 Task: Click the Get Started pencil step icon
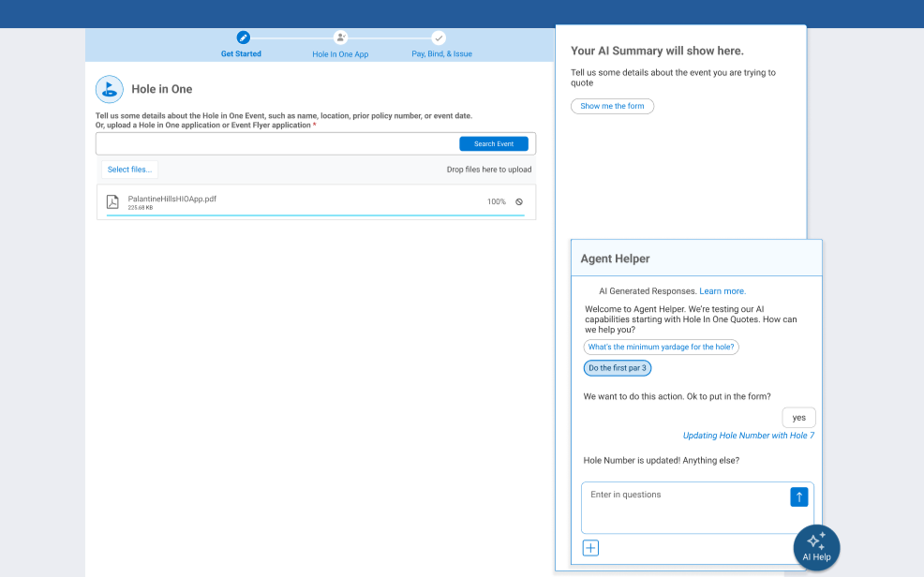(243, 37)
